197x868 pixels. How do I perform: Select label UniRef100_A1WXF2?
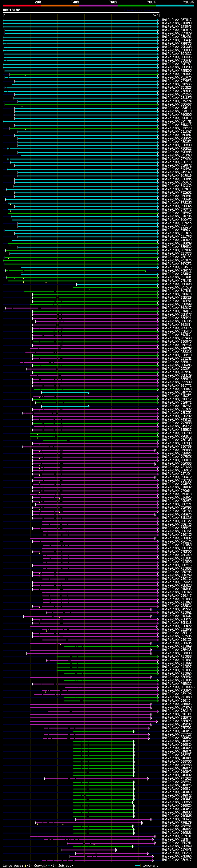coord(176,396)
